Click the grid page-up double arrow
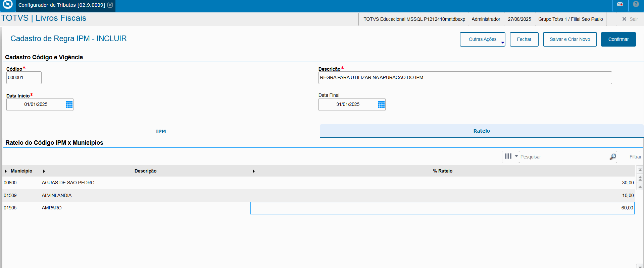Viewport: 644px width, 268px height. (640, 178)
